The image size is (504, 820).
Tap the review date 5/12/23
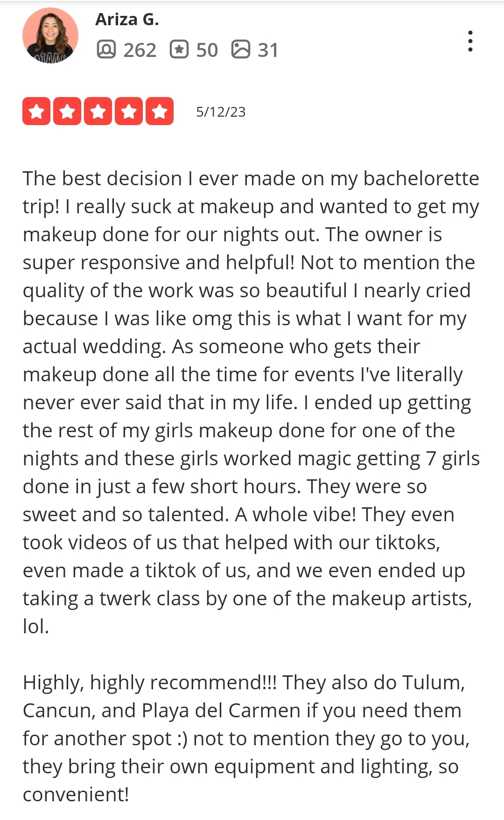pos(221,112)
